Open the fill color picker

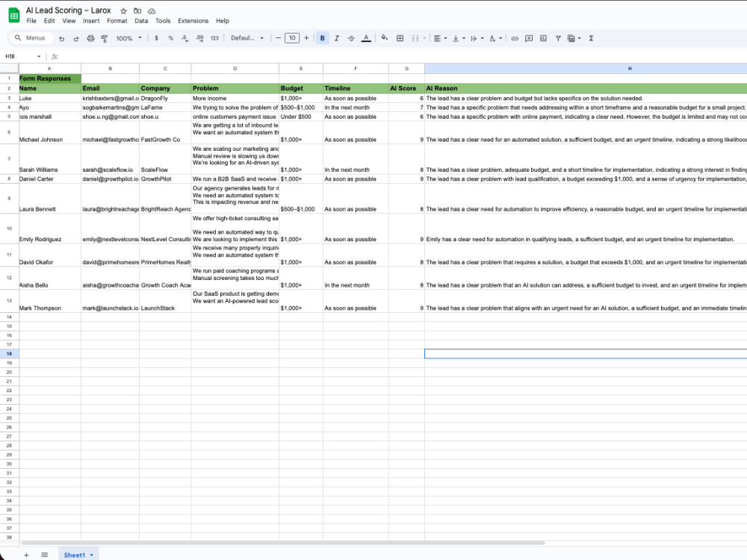coord(385,38)
